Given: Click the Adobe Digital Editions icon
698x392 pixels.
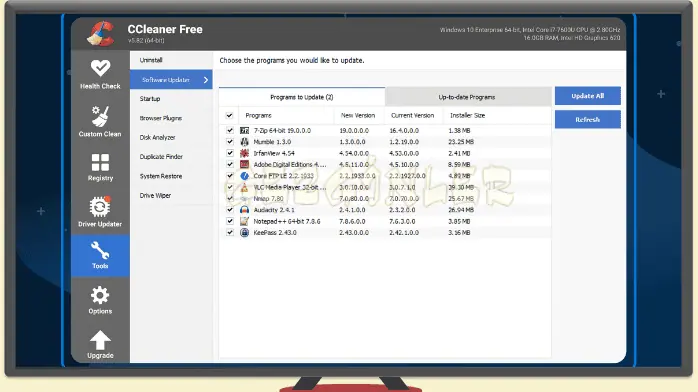Looking at the screenshot, I should pyautogui.click(x=244, y=165).
